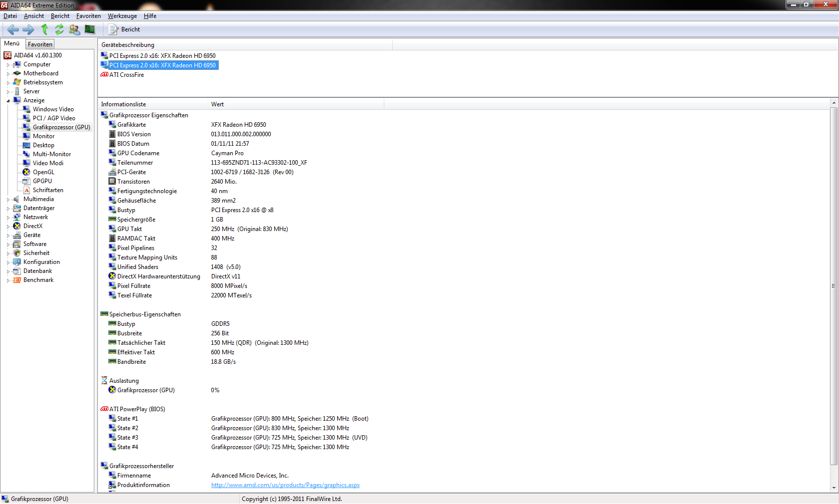Select the Tatsächlicher Takt row
This screenshot has width=839, height=504.
(208, 343)
